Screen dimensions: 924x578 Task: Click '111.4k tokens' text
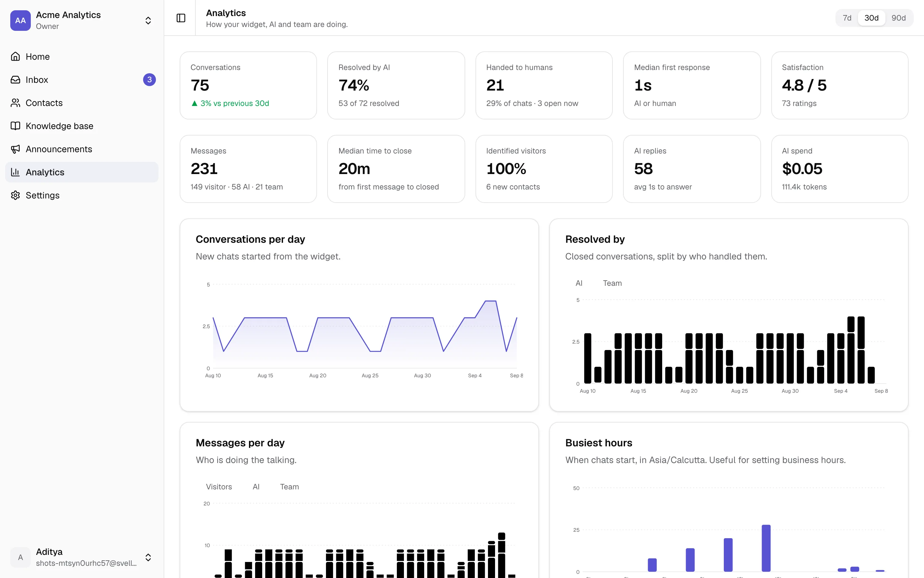click(x=804, y=187)
